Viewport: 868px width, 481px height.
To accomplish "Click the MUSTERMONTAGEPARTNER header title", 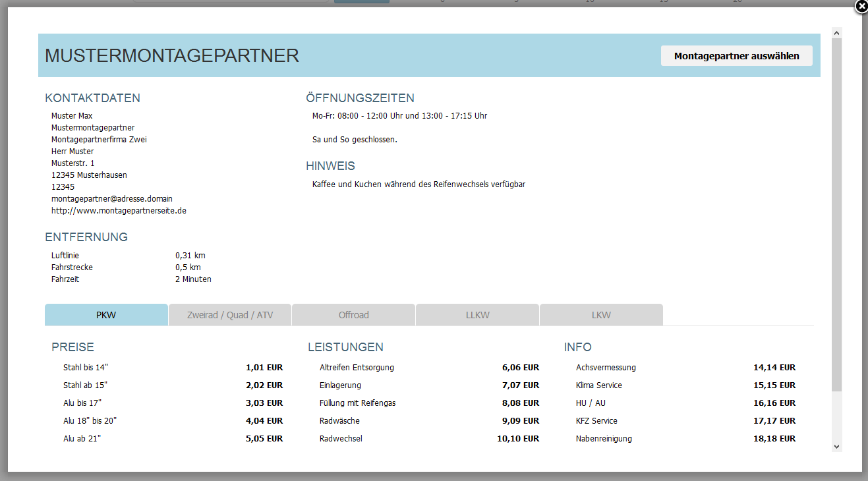I will [x=172, y=55].
